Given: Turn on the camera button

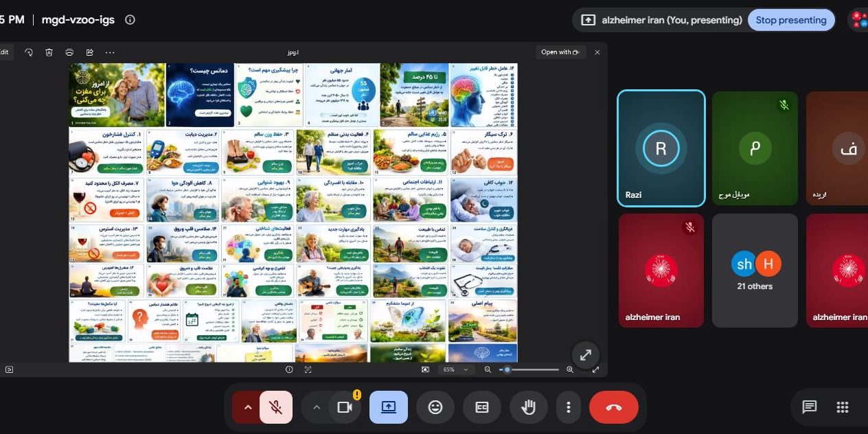Looking at the screenshot, I should click(x=345, y=407).
